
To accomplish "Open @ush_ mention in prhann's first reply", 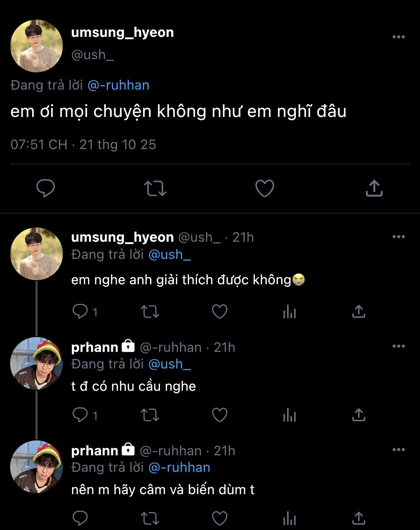I will pos(170,364).
